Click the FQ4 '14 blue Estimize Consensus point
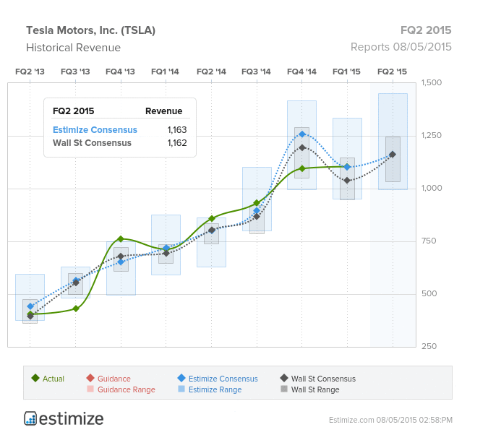This screenshot has height=448, width=488. 302,134
